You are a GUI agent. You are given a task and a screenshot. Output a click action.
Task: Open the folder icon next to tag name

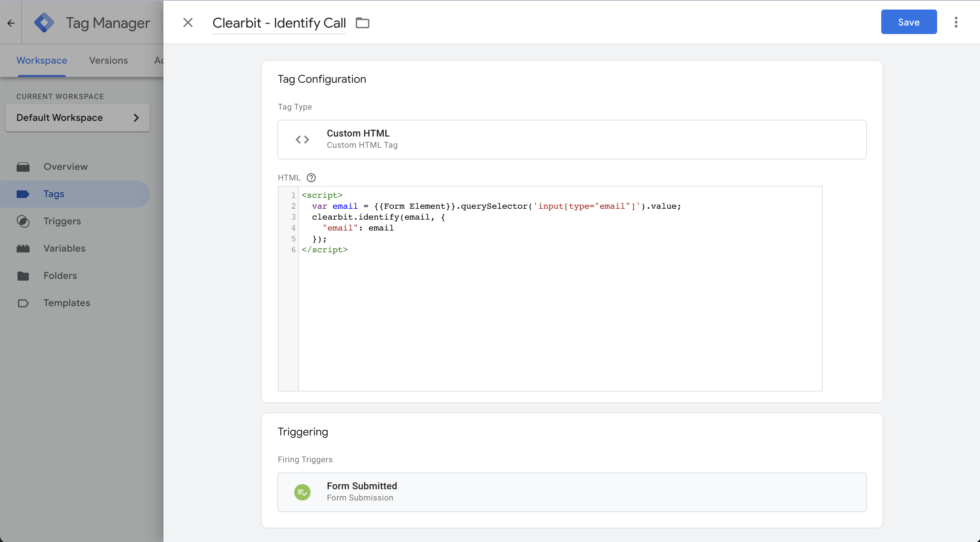[362, 23]
